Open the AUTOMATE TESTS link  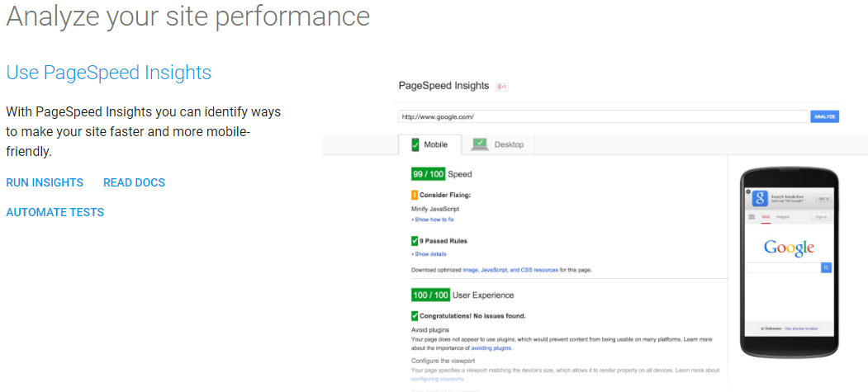tap(55, 212)
